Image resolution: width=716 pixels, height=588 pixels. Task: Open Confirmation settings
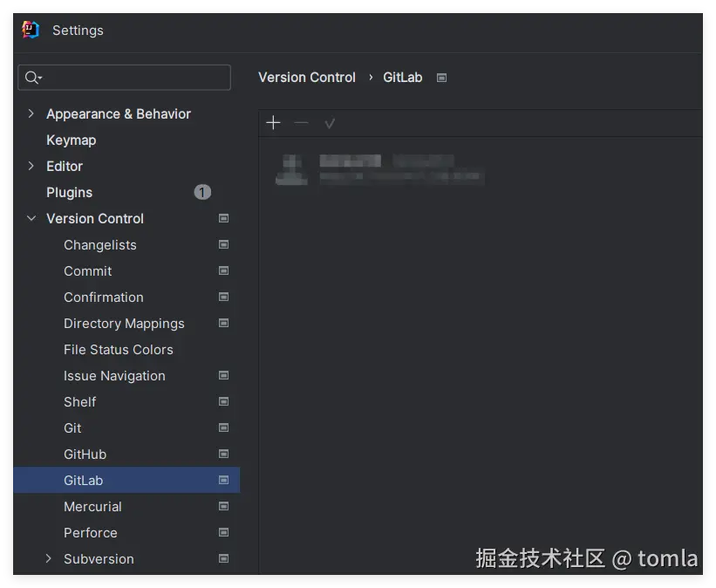pyautogui.click(x=104, y=297)
